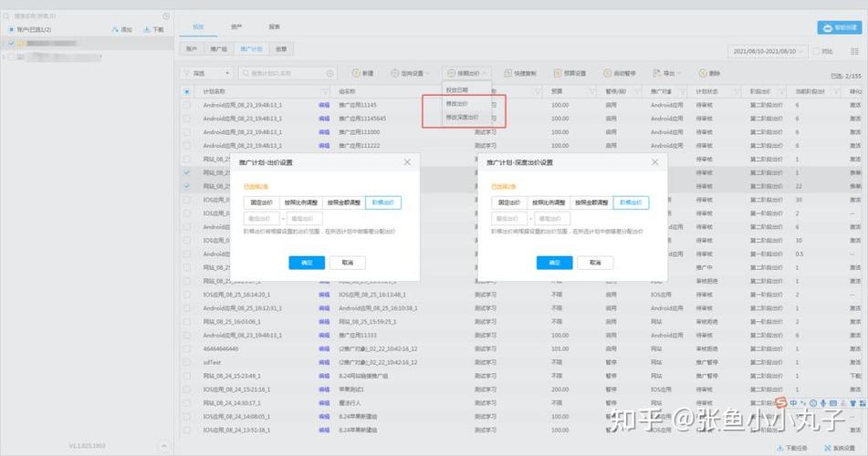Switch to the 投放 top tab

tap(198, 26)
